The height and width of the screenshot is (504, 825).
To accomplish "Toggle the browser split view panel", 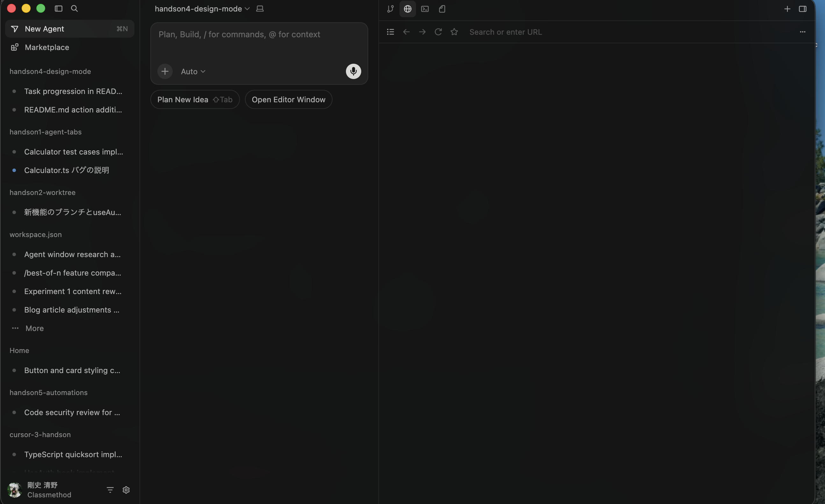I will point(803,9).
